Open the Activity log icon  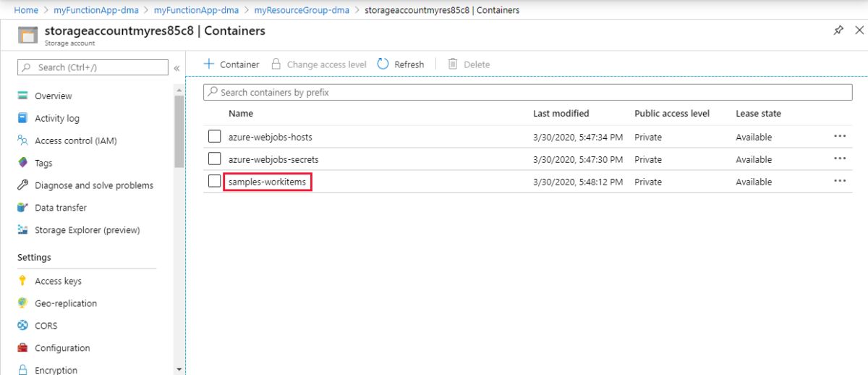point(22,118)
